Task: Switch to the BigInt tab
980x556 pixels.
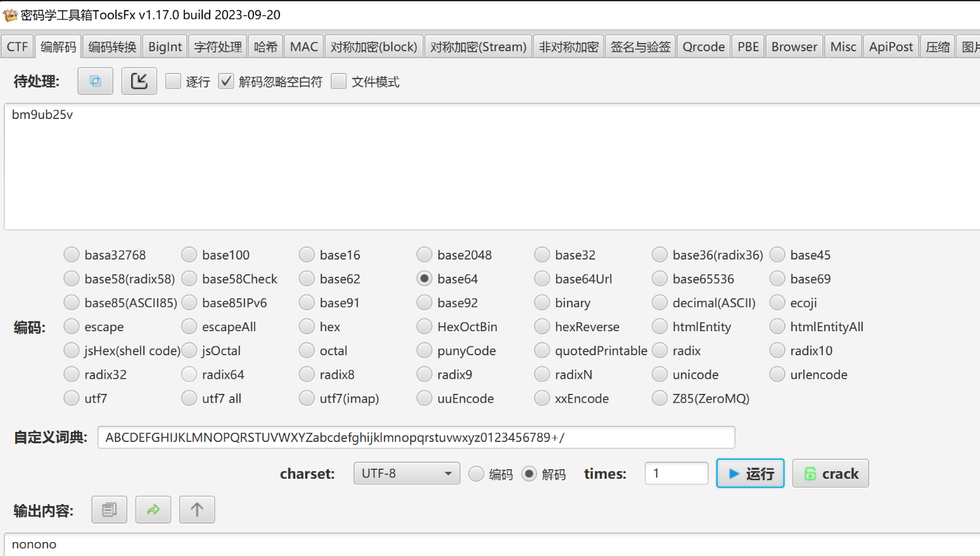Action: tap(165, 47)
